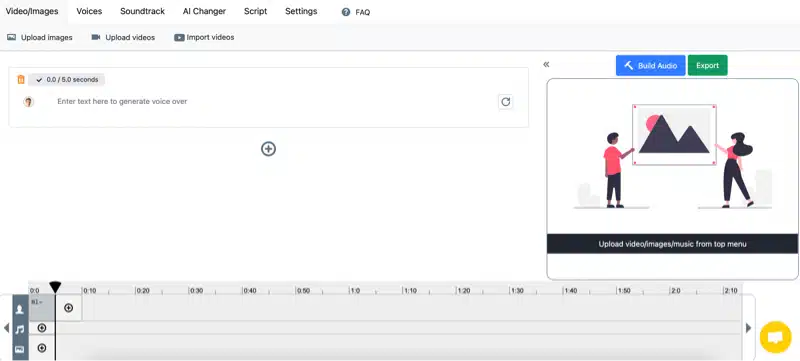This screenshot has height=361, width=800.
Task: Select the music note track icon
Action: click(20, 329)
